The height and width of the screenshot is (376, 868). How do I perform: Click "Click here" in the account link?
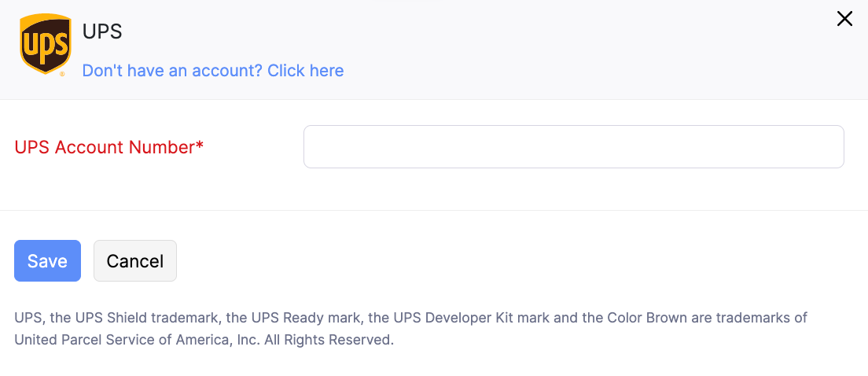coord(305,71)
